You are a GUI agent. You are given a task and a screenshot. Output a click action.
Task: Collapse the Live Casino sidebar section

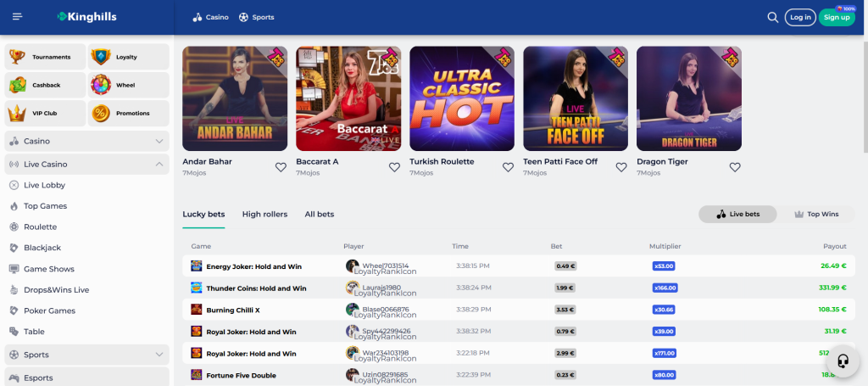[x=87, y=165]
